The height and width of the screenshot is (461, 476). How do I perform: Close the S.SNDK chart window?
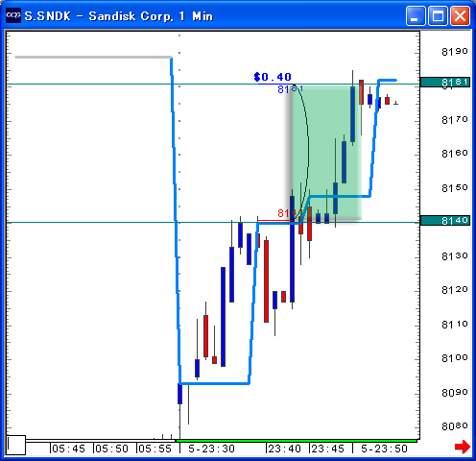(x=460, y=15)
